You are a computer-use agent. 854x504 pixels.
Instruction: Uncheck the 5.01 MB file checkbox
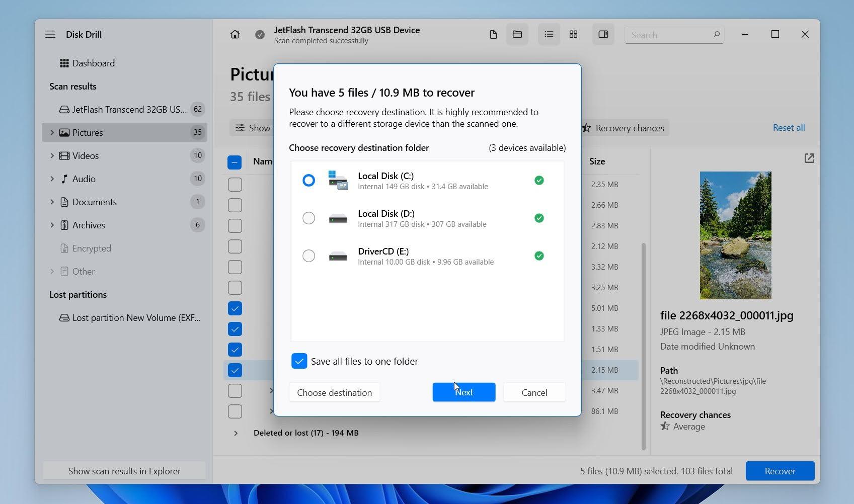[x=235, y=308]
